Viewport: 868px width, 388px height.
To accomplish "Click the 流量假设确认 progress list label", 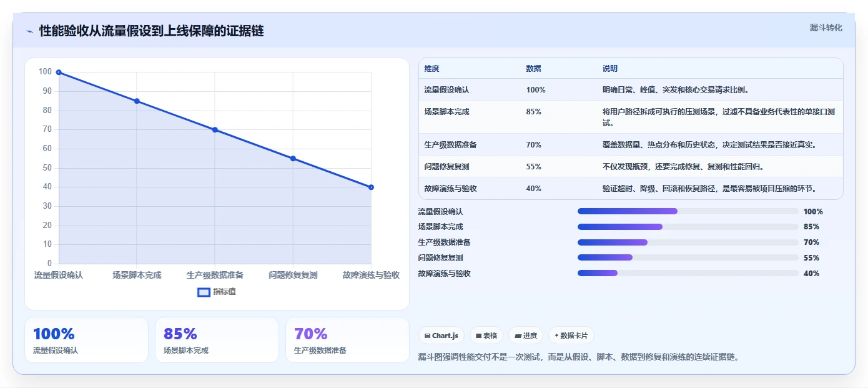I will click(x=441, y=212).
